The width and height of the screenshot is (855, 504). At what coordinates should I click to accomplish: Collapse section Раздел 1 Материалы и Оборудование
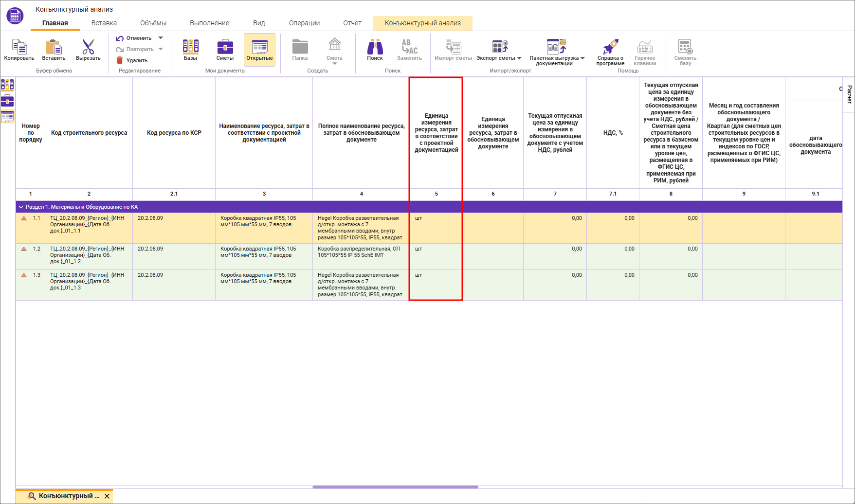pyautogui.click(x=21, y=207)
